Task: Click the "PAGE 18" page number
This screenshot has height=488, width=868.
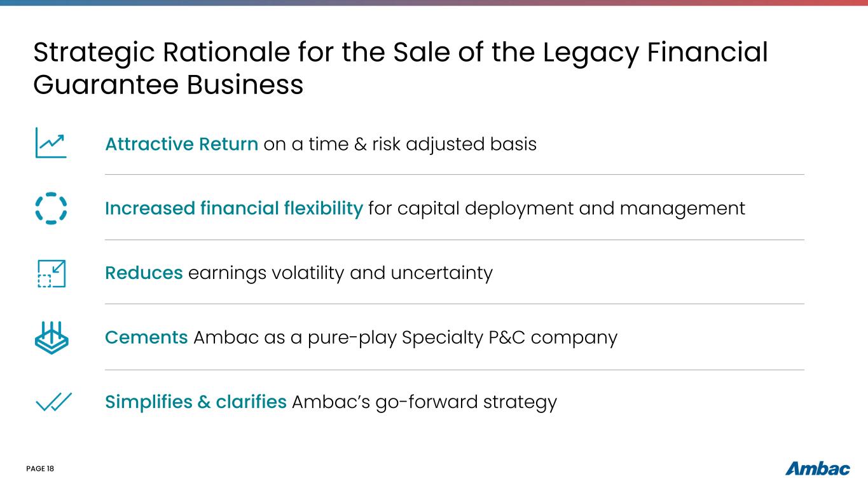Action: point(40,469)
